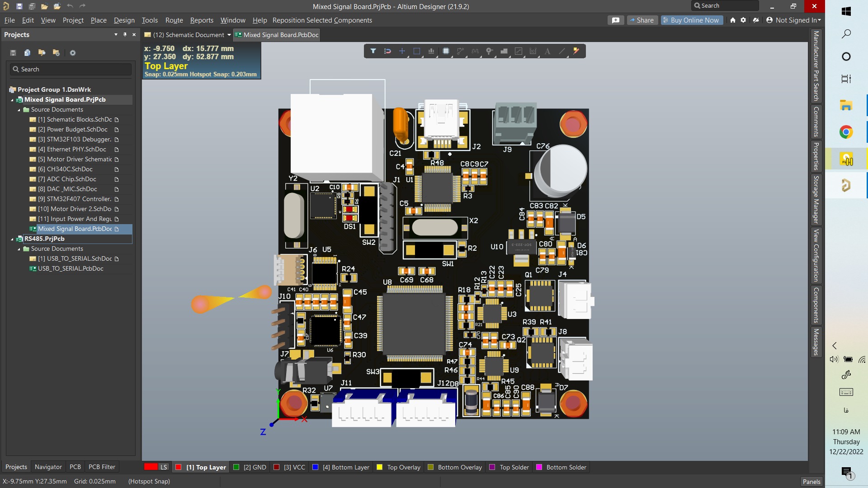Click the Save icon in title bar
Image resolution: width=868 pixels, height=488 pixels.
(x=19, y=6)
